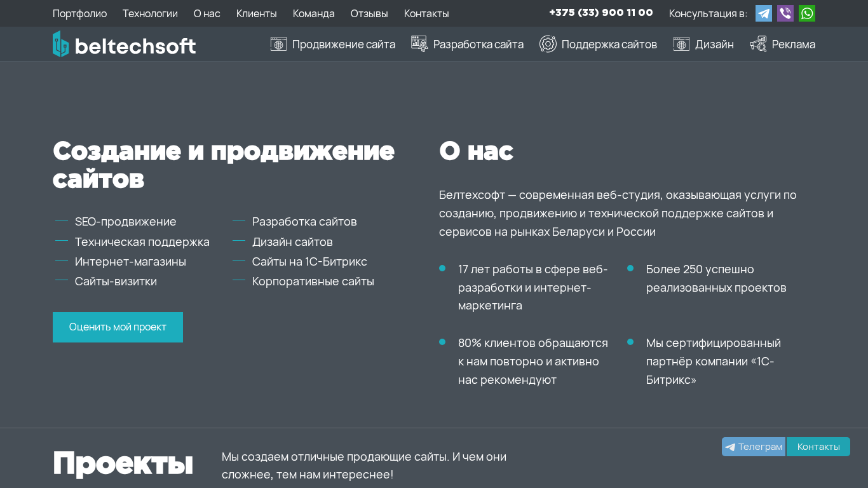Open the Отзывы section
Viewport: 868px width, 488px height.
369,13
